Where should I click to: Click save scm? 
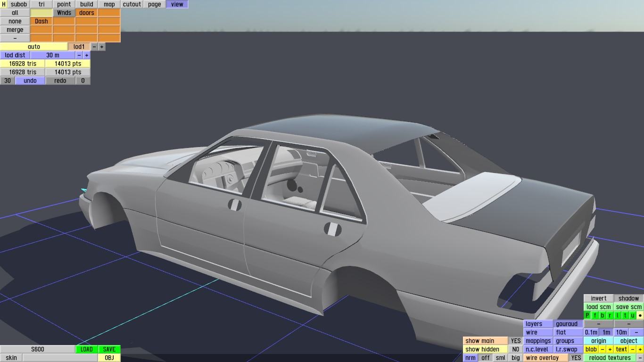(629, 307)
